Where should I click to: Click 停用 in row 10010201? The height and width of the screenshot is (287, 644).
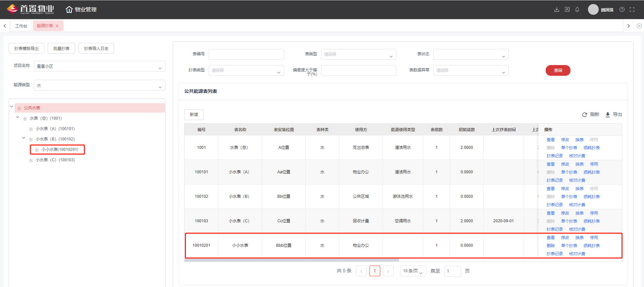click(594, 238)
